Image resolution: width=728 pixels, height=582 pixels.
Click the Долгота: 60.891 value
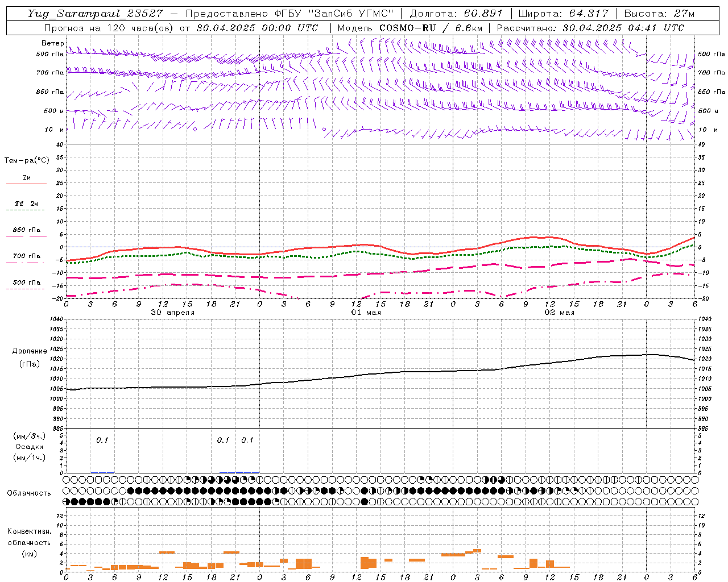point(456,14)
